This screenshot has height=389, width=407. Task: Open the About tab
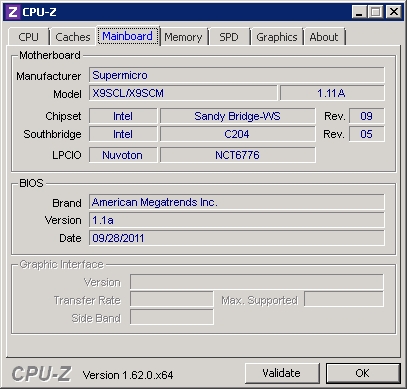coord(324,37)
